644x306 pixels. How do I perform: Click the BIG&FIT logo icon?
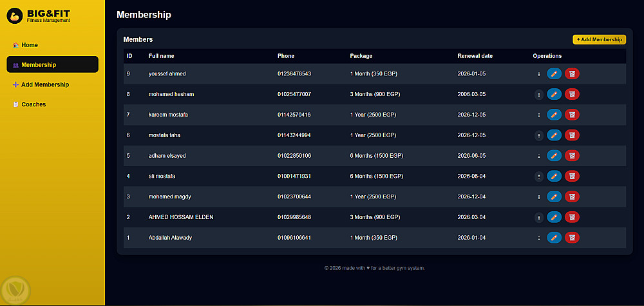point(15,16)
